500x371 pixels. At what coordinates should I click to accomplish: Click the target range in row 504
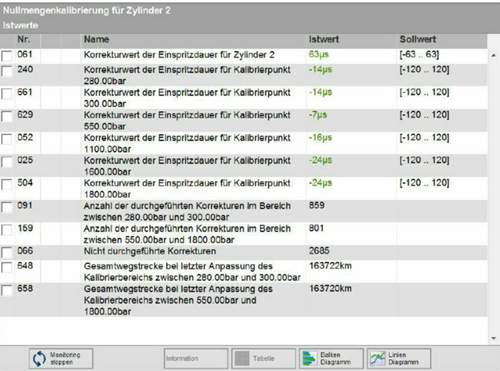pyautogui.click(x=424, y=183)
